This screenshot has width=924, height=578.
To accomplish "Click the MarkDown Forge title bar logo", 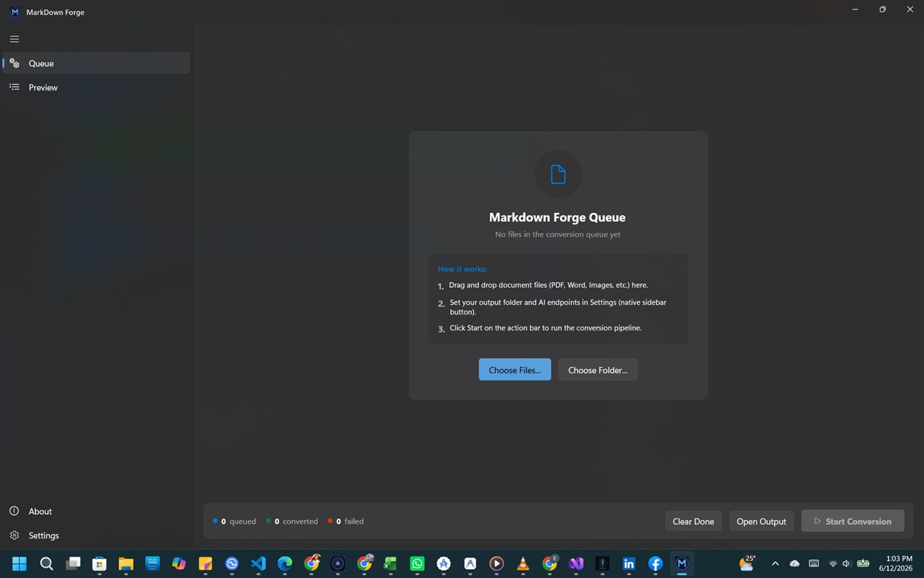I will coord(15,12).
